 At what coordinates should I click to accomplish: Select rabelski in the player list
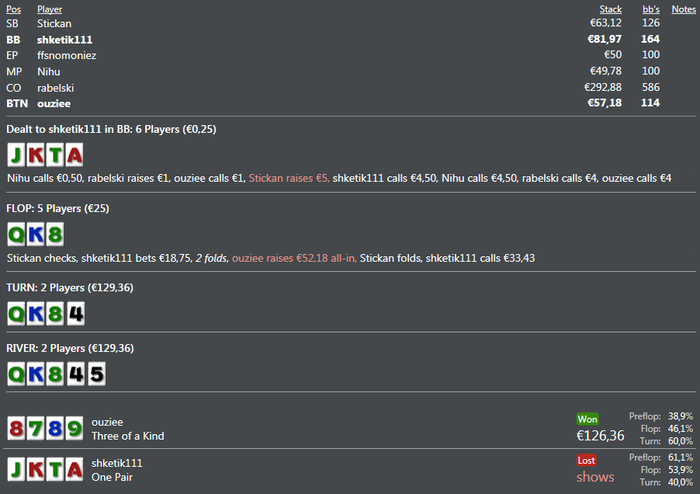58,87
